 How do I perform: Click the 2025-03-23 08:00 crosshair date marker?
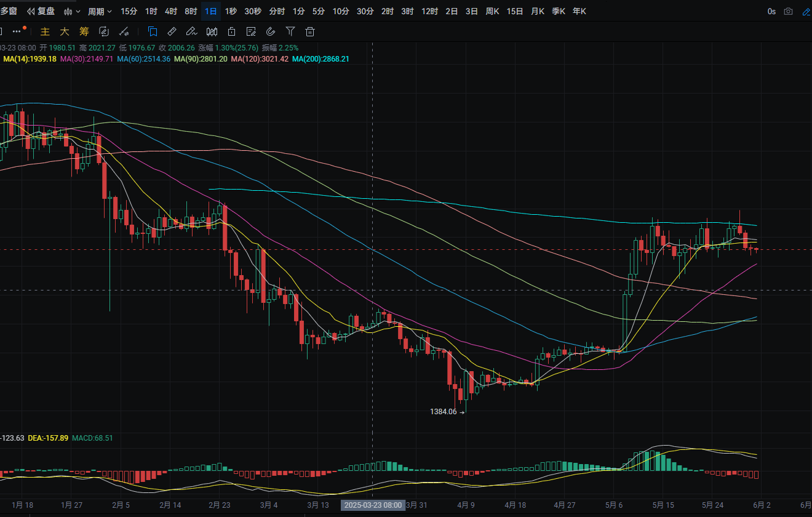pos(373,505)
